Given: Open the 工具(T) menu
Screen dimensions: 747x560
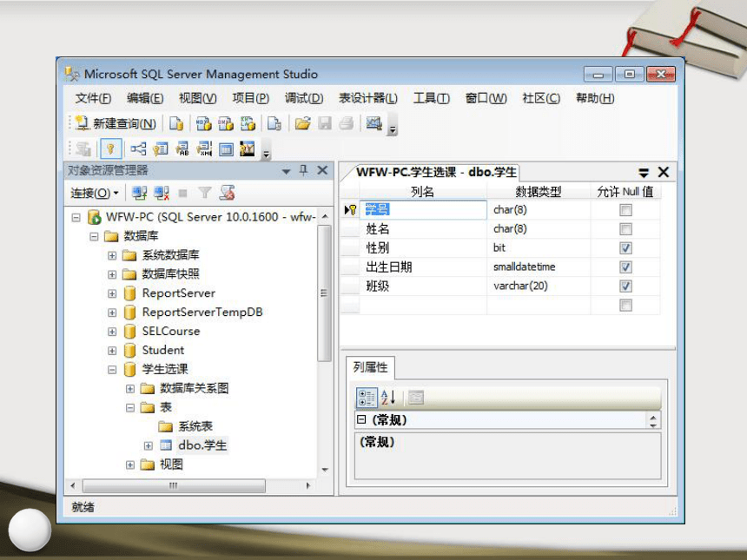Looking at the screenshot, I should coord(431,98).
